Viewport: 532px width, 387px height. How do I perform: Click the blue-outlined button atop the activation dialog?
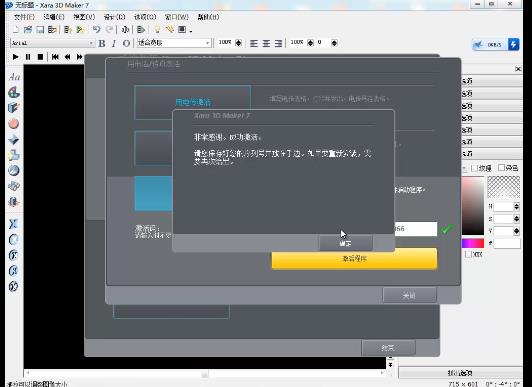[x=193, y=102]
